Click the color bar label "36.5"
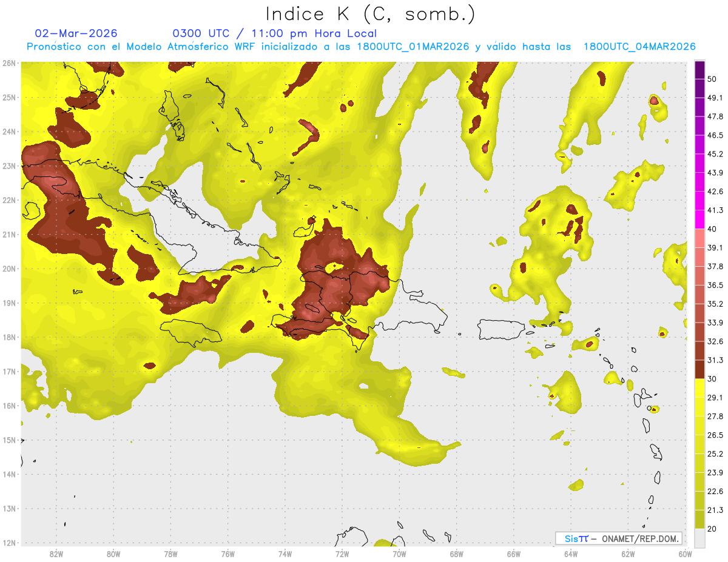 (715, 285)
